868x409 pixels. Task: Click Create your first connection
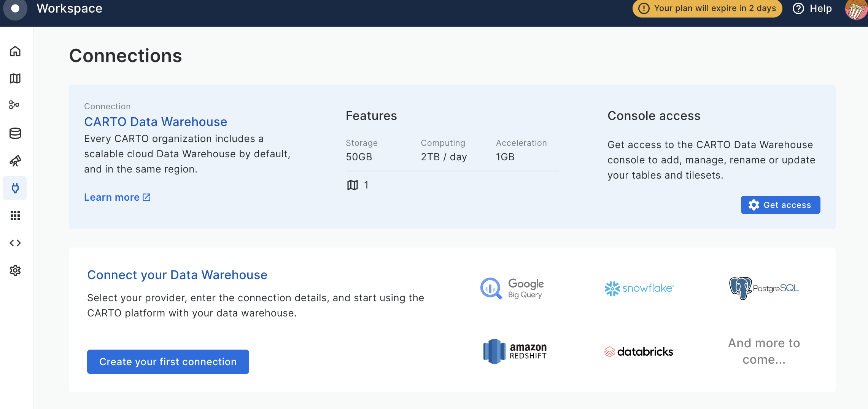tap(168, 362)
